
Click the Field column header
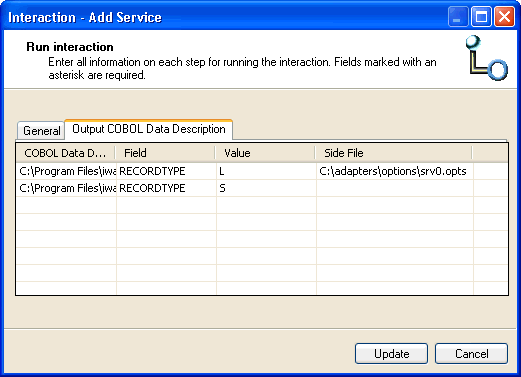(165, 153)
